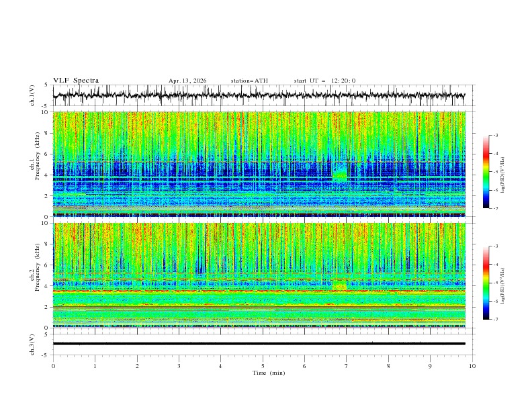Image resolution: width=532 pixels, height=411 pixels.
Task: Click time axis tick label "0"
Action: click(x=53, y=366)
